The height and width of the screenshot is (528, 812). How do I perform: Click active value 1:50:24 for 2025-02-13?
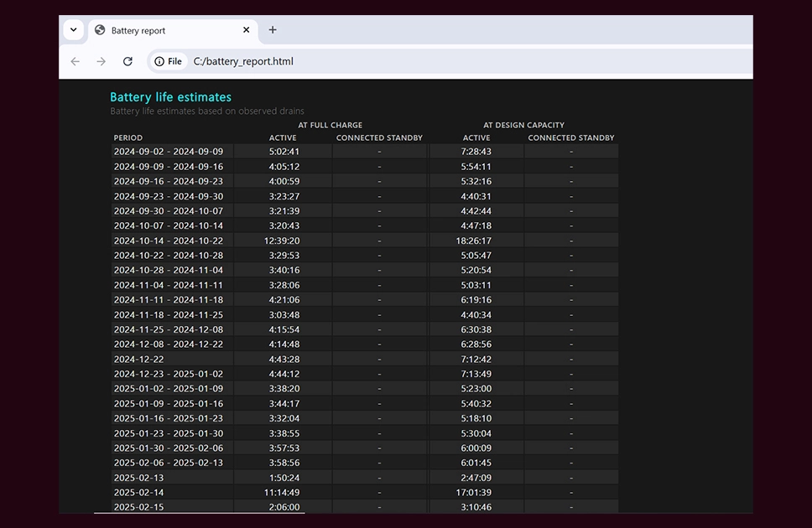coord(284,478)
